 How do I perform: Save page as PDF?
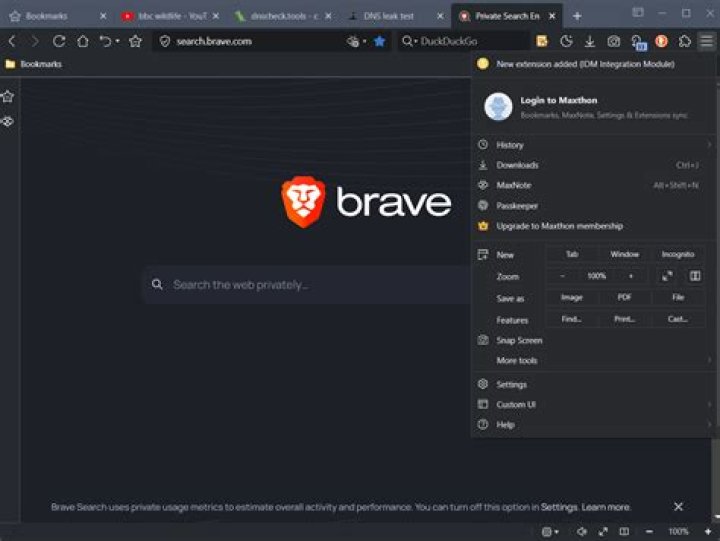tap(624, 298)
